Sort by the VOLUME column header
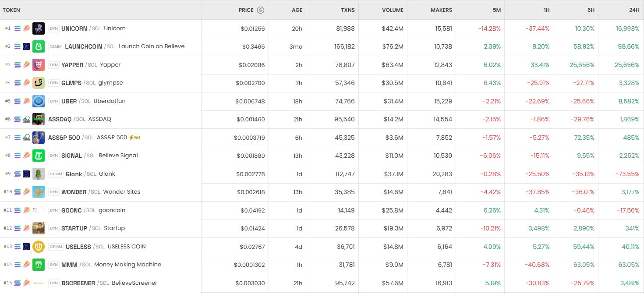Viewport: 644px width, 294px height. [x=392, y=10]
